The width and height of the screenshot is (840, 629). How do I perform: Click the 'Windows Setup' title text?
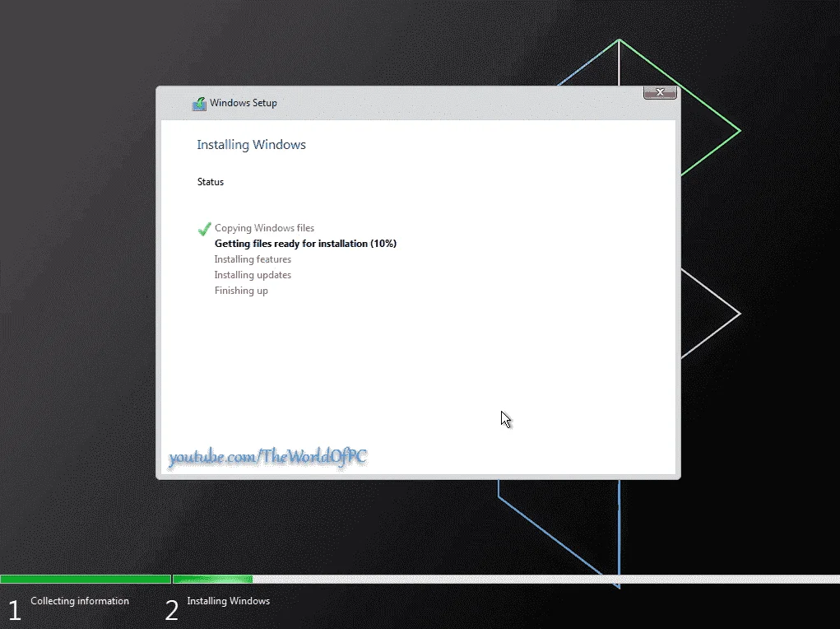click(244, 103)
